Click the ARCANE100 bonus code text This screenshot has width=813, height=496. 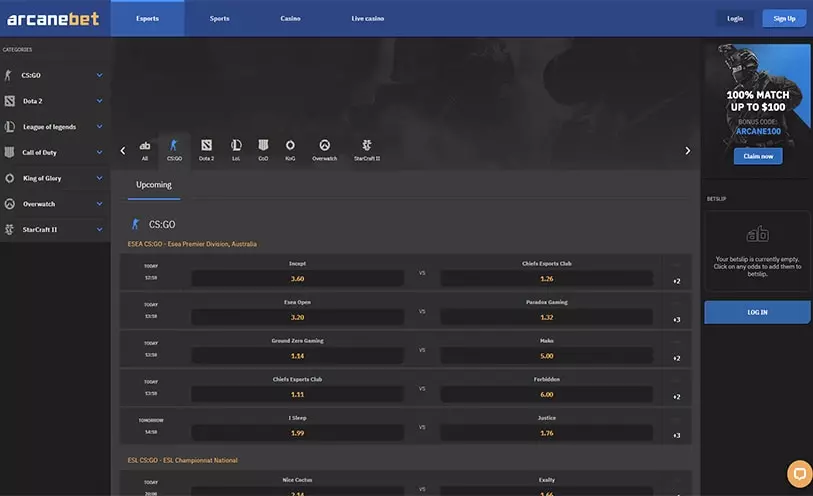coord(758,131)
